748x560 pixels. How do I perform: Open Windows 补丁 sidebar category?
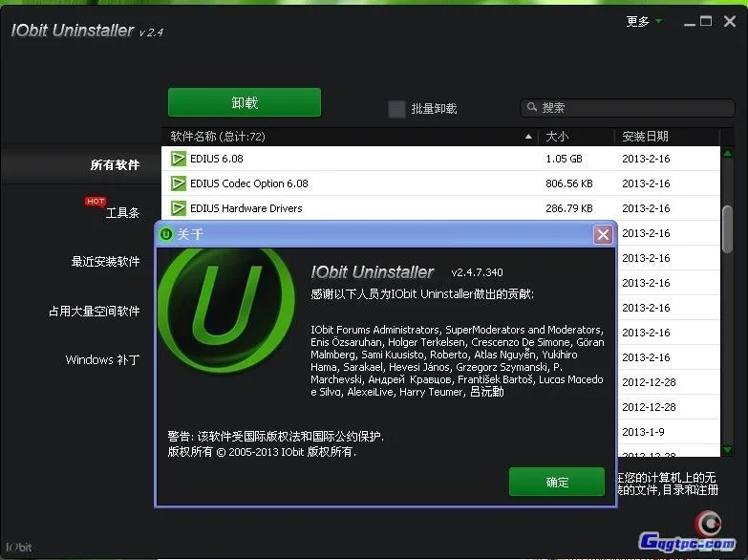click(102, 359)
